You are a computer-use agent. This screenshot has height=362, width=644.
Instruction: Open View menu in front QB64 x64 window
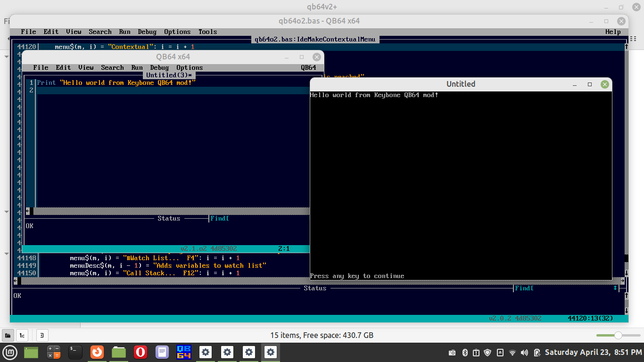(86, 67)
